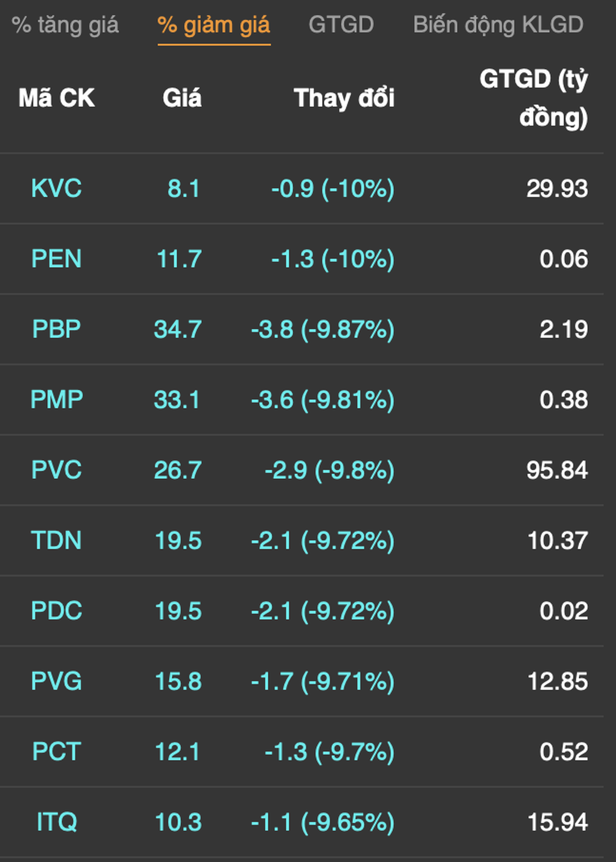Switch to the % tăng giá tab
This screenshot has width=616, height=862.
click(x=65, y=25)
